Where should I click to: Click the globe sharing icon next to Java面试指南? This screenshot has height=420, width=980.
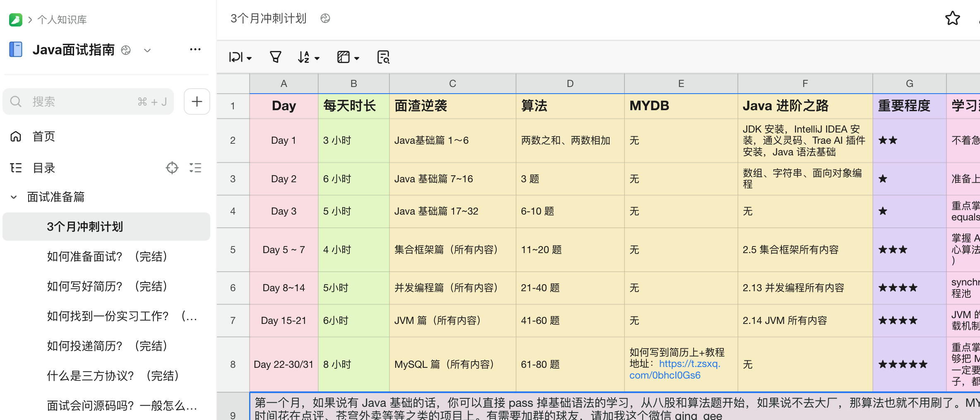click(125, 50)
